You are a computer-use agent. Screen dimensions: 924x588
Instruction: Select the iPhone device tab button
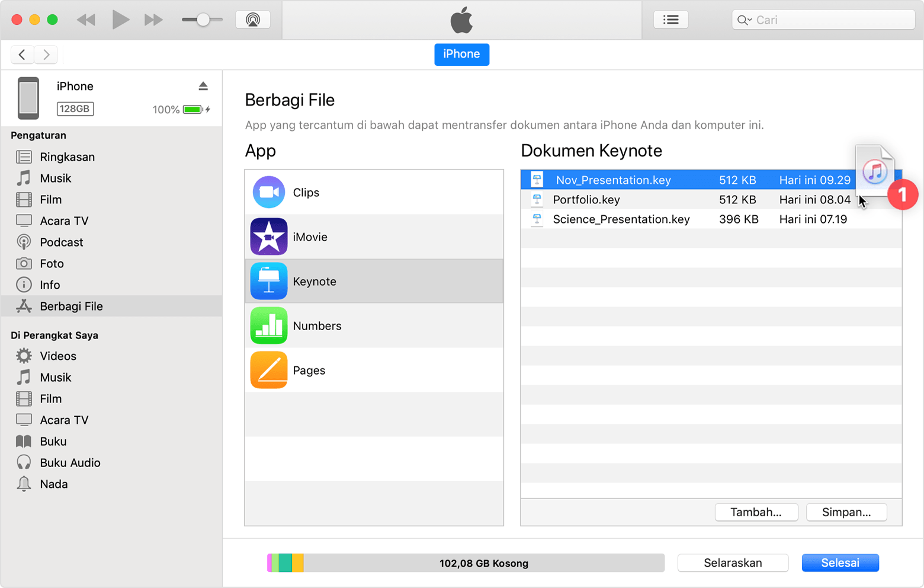click(461, 54)
